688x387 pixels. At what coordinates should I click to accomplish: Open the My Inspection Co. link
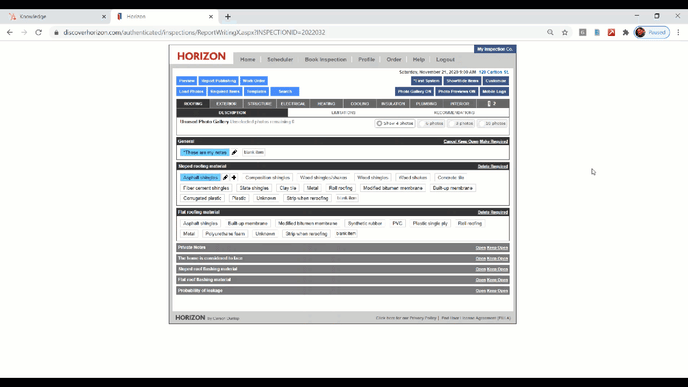tap(495, 49)
